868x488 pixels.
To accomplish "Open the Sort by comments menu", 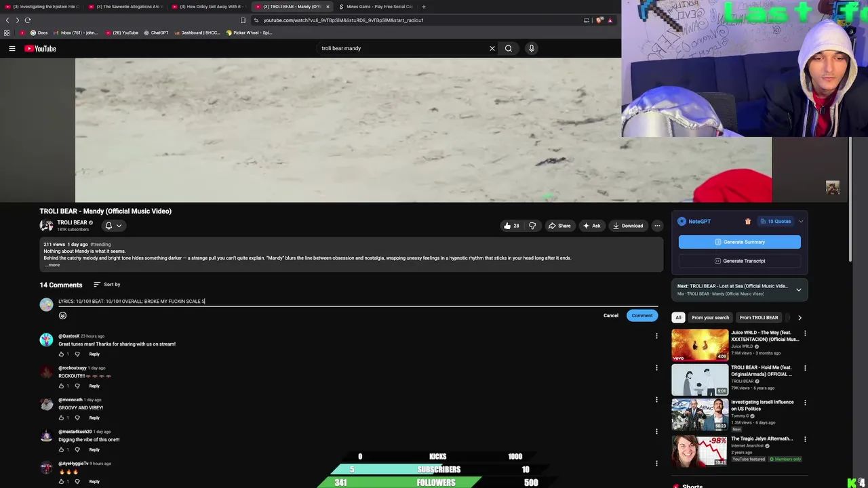I will (106, 285).
